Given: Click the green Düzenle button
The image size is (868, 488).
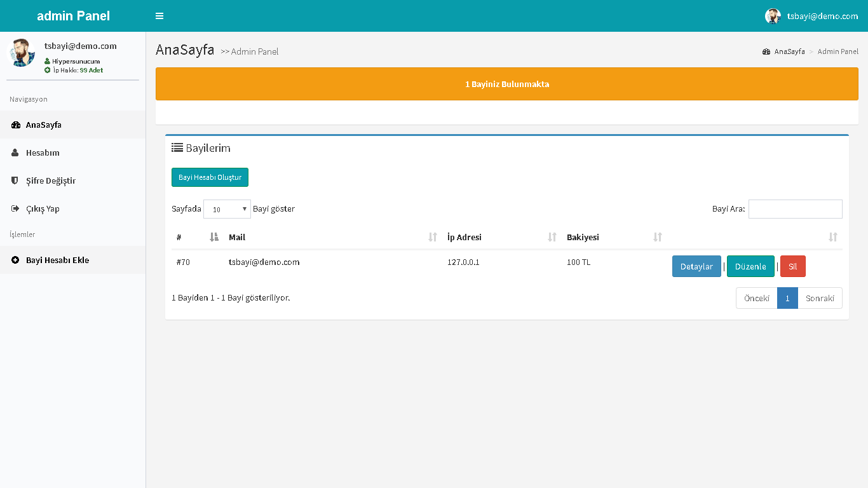Looking at the screenshot, I should pyautogui.click(x=750, y=266).
